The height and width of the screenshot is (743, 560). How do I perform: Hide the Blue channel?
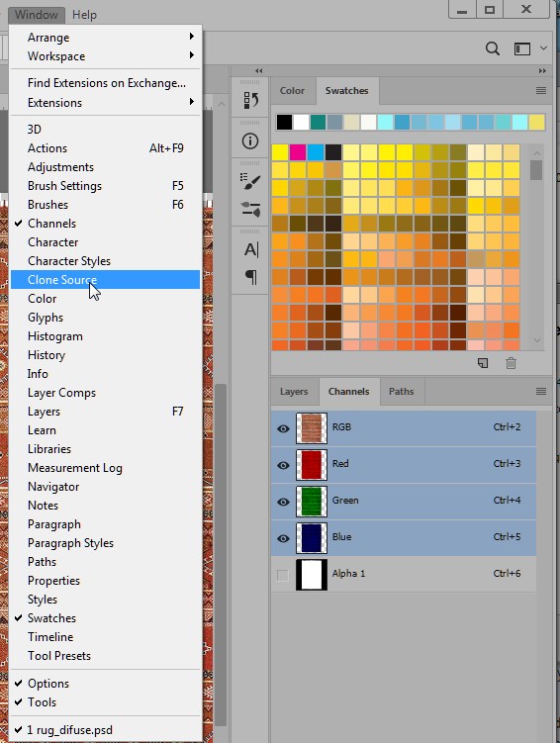pyautogui.click(x=283, y=538)
